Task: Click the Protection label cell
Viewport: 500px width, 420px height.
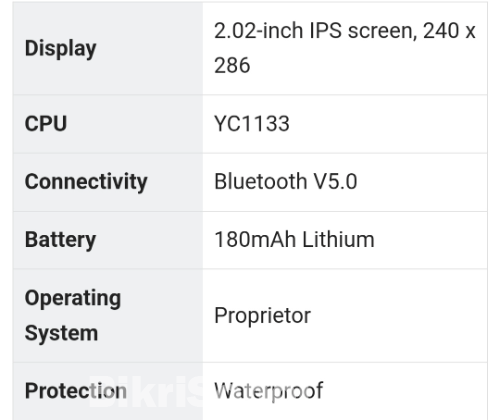Action: [x=108, y=391]
